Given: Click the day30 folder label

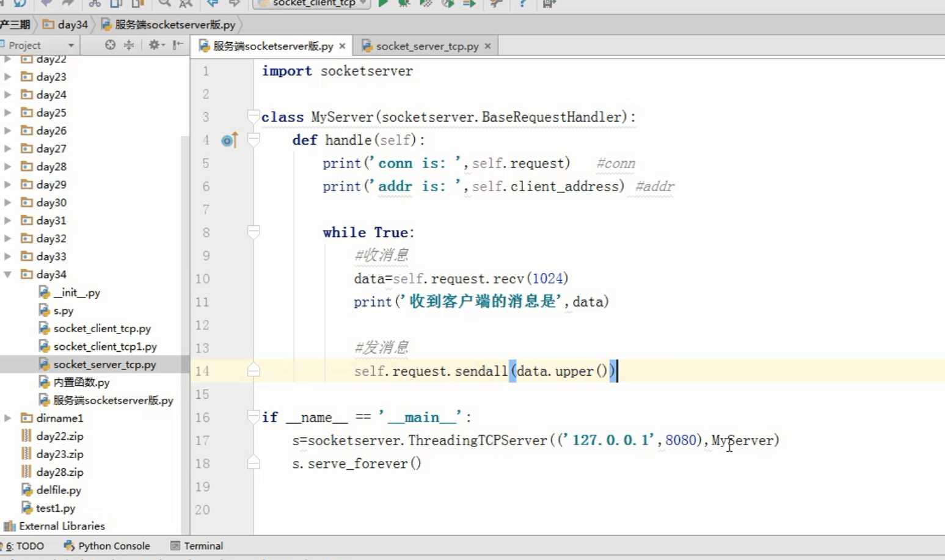Looking at the screenshot, I should tap(51, 202).
